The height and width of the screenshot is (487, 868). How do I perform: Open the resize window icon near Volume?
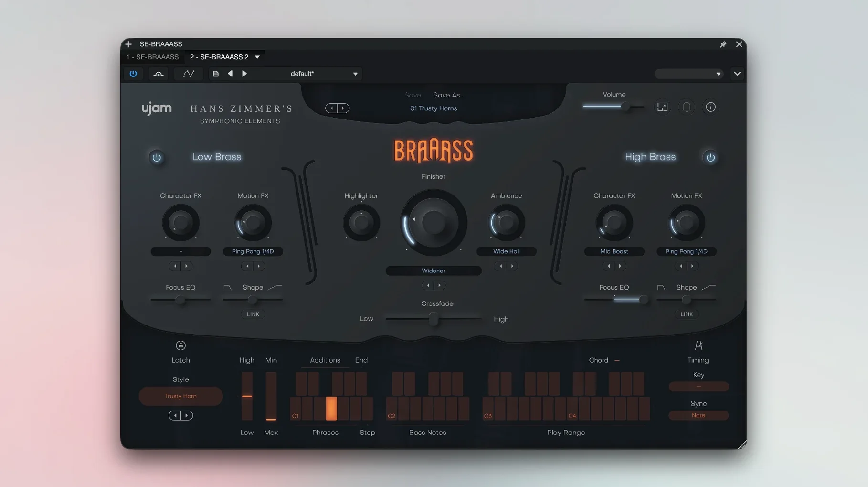tap(662, 107)
